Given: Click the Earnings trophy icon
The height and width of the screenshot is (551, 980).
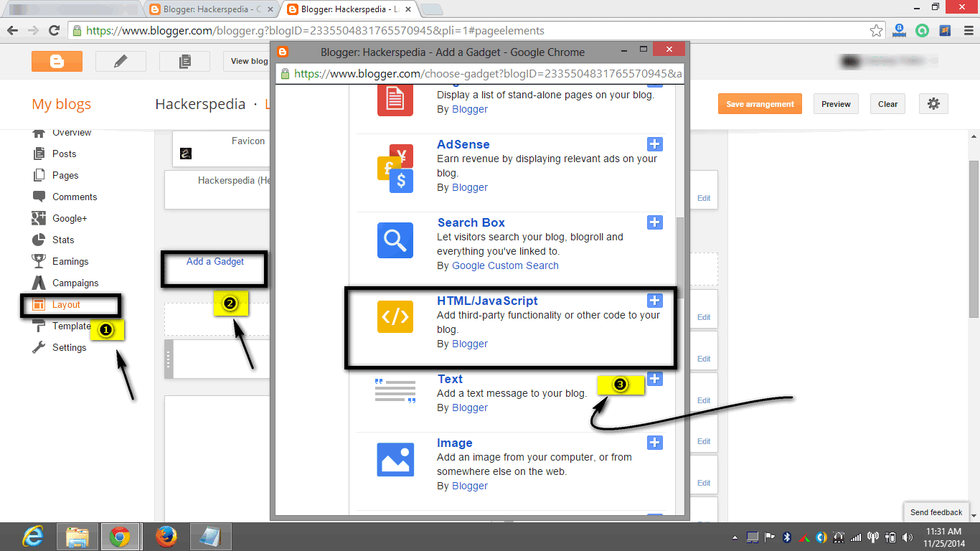Looking at the screenshot, I should pos(39,261).
